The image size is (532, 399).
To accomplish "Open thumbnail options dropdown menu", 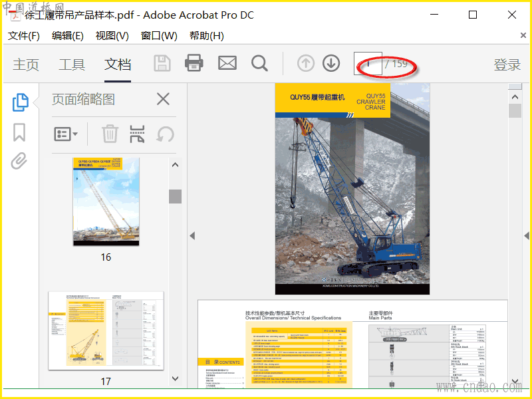I will (66, 134).
